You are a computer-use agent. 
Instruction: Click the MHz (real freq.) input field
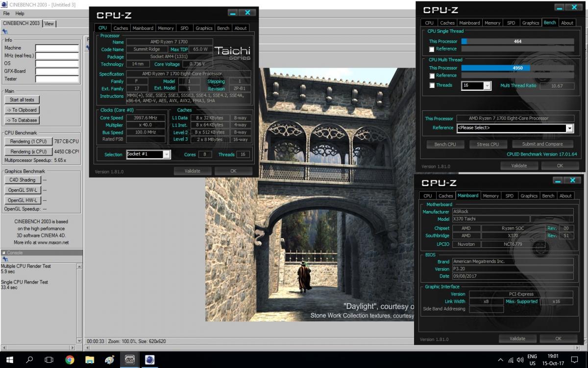pos(57,56)
